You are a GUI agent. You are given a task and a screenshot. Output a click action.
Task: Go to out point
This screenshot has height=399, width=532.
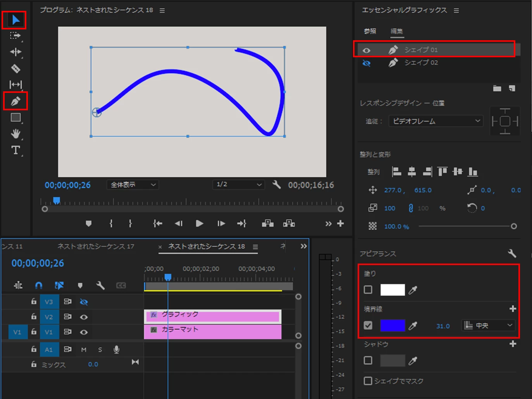pos(242,223)
